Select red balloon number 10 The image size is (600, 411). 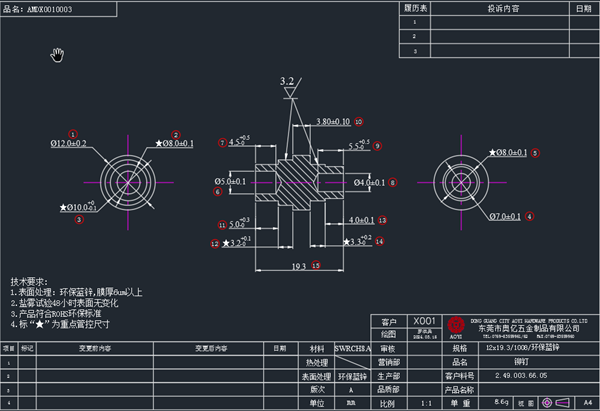pos(358,121)
